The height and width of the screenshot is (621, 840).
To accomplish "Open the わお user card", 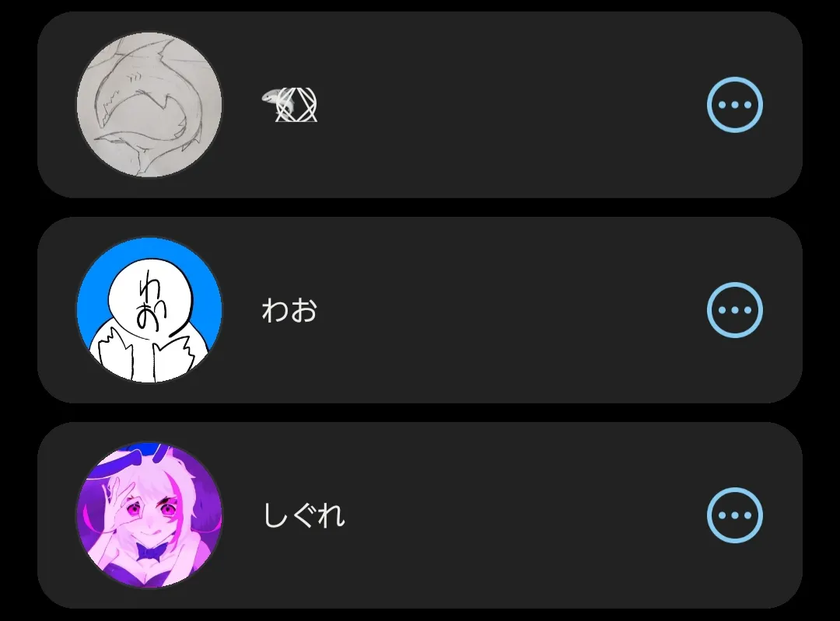I will coord(420,310).
